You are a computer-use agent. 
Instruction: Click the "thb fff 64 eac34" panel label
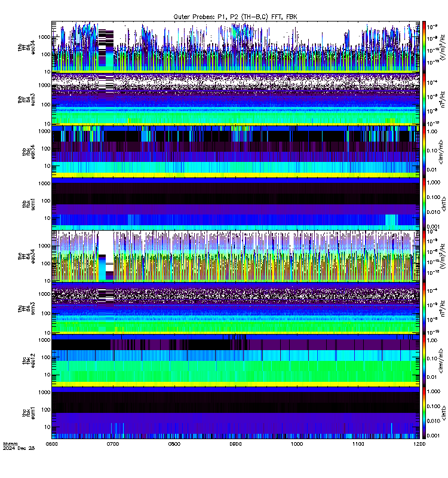click(26, 47)
